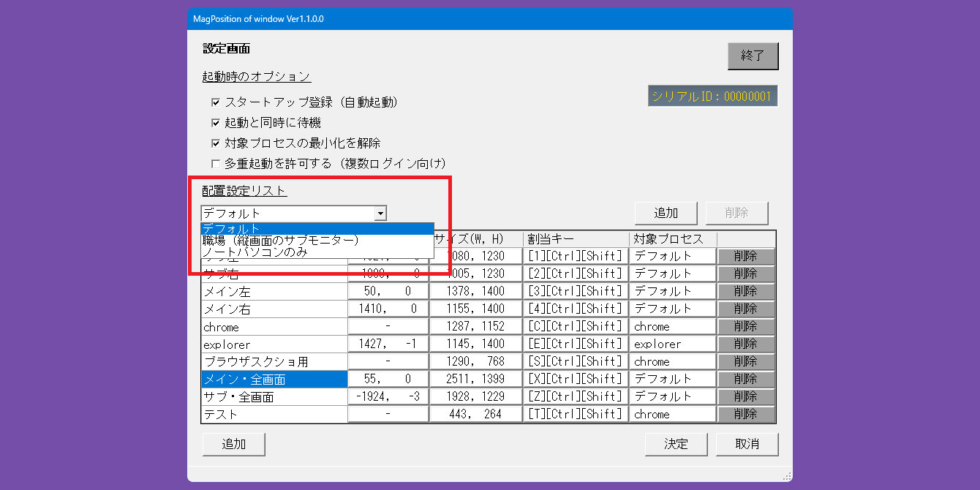Delete the explorer row using 削除
The width and height of the screenshot is (980, 490).
[745, 344]
